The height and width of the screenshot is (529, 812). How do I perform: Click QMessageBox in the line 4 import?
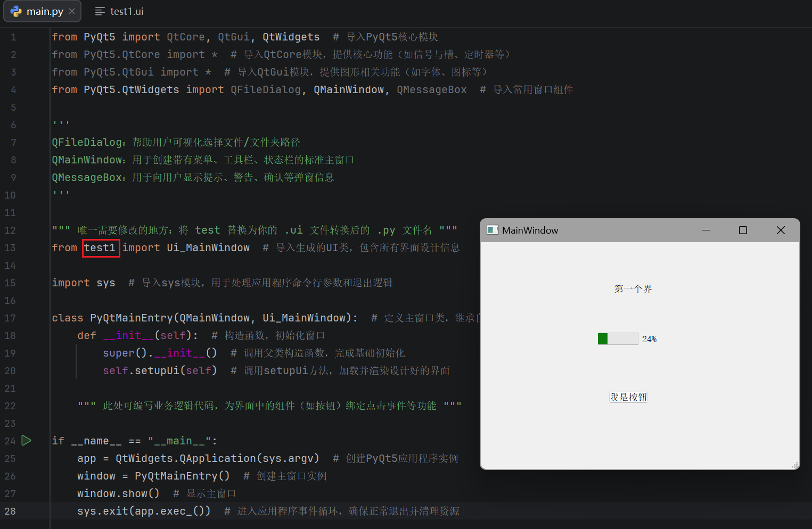click(432, 89)
